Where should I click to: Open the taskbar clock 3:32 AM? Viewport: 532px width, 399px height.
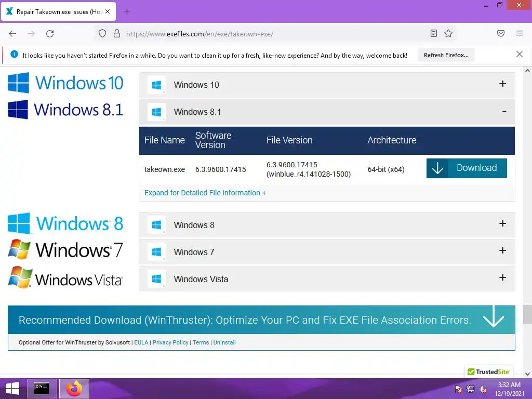click(x=509, y=389)
